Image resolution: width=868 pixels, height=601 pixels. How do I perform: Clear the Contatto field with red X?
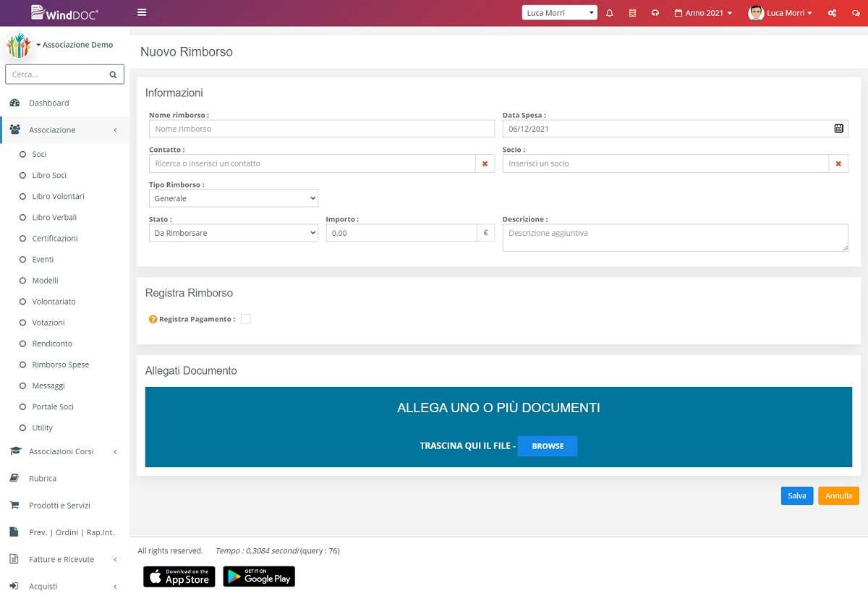pos(485,163)
